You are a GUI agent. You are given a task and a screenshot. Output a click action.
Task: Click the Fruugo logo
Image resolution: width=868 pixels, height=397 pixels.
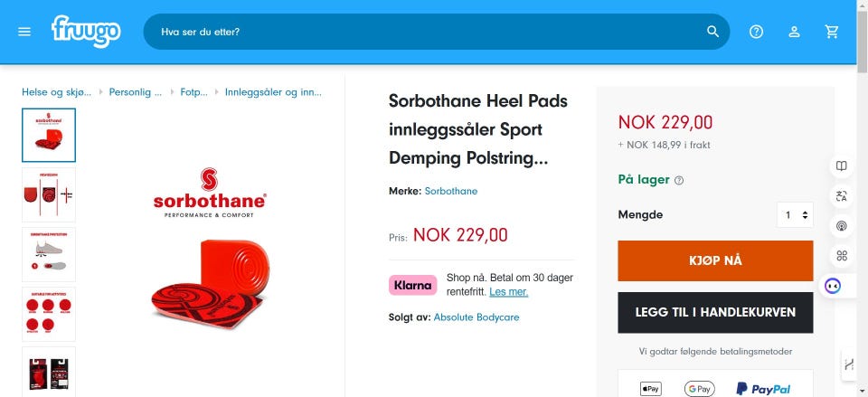click(x=86, y=31)
